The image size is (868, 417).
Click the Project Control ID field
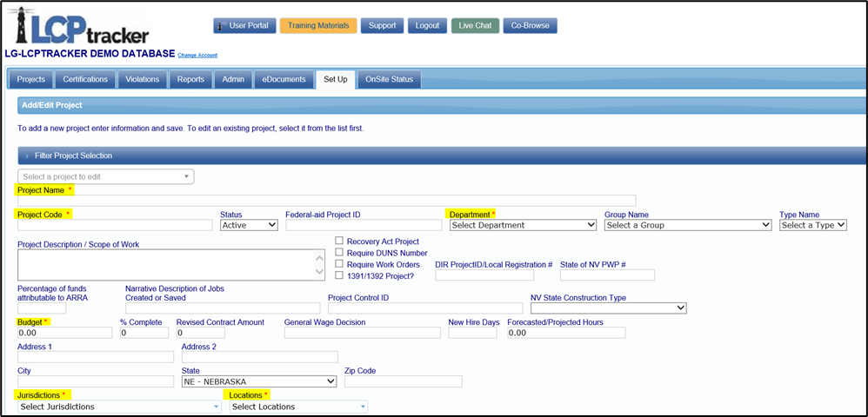point(425,308)
